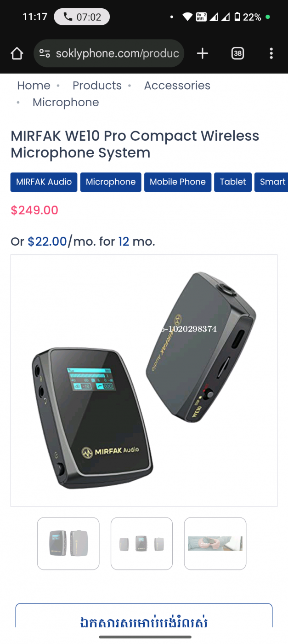Open the ongoing call timer pill
Viewport: 288px width, 644px height.
tap(82, 17)
